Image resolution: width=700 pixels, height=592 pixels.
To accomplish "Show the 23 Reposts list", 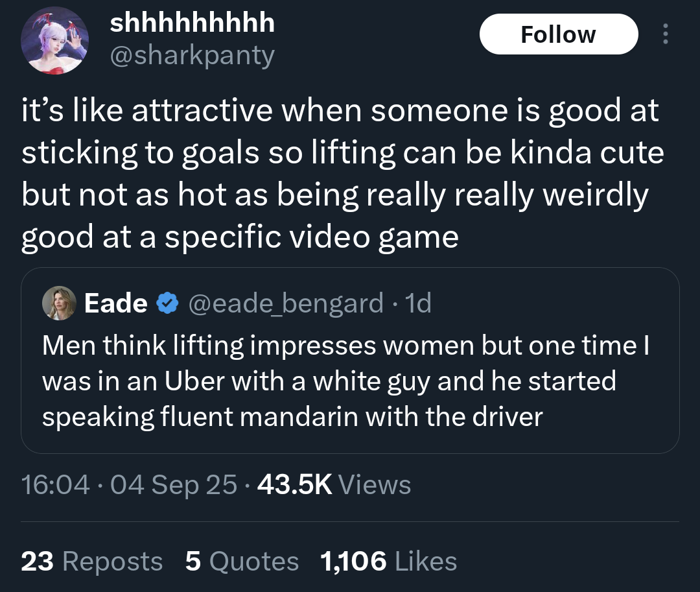I will click(x=91, y=561).
